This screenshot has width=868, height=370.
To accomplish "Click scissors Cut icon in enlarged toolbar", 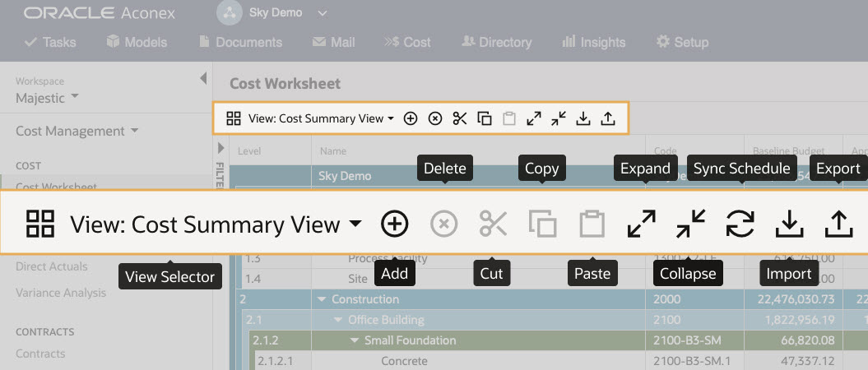I will click(x=493, y=224).
